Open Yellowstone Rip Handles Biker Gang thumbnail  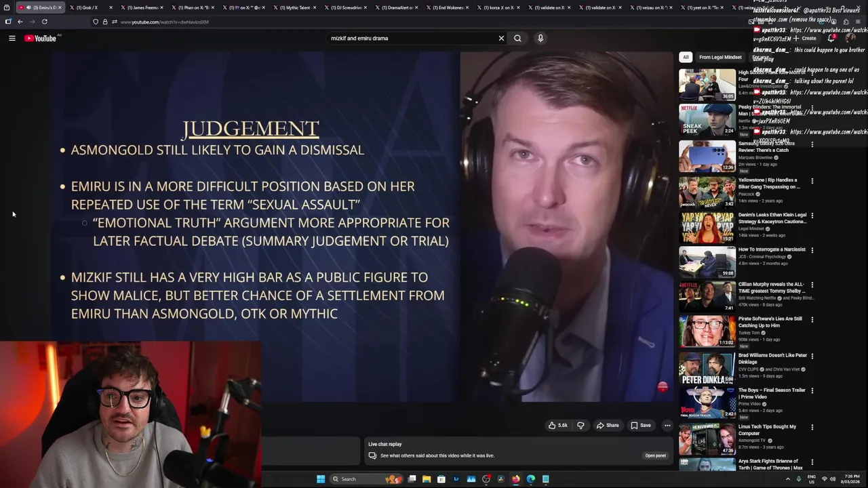pos(707,192)
